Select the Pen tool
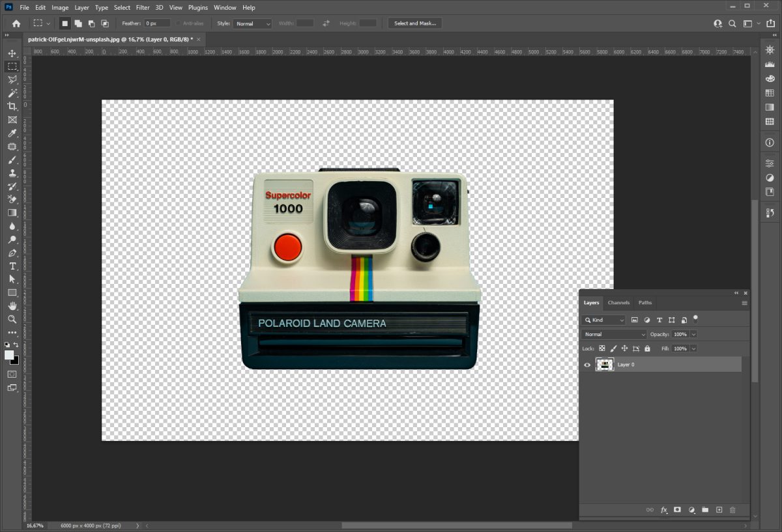This screenshot has width=782, height=532. (12, 253)
